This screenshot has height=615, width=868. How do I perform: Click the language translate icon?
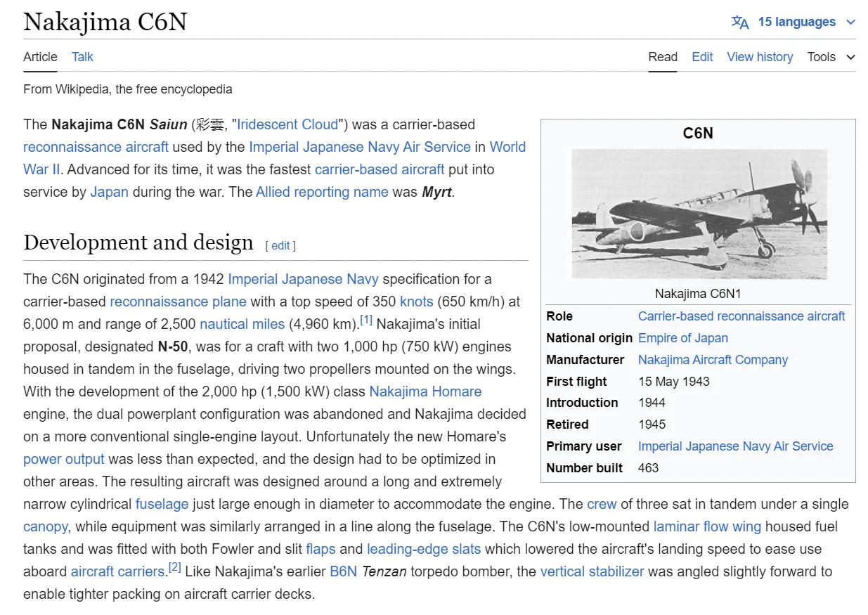739,22
